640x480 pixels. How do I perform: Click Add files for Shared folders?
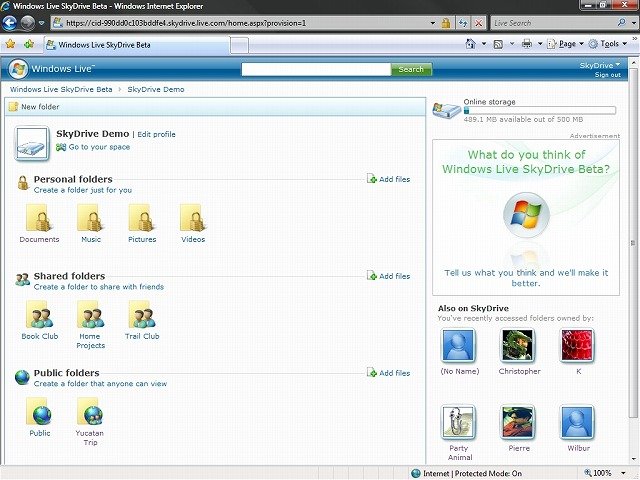point(389,276)
